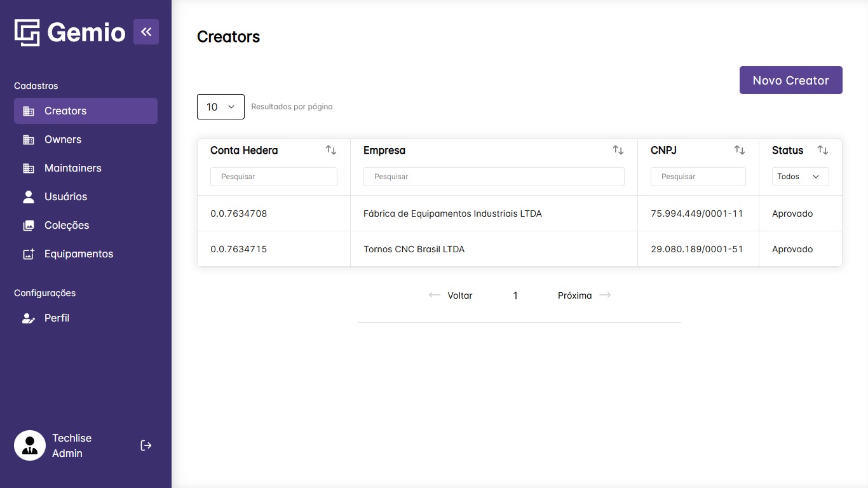Open the Status filter Todos dropdown
This screenshot has height=488, width=868.
(x=800, y=177)
